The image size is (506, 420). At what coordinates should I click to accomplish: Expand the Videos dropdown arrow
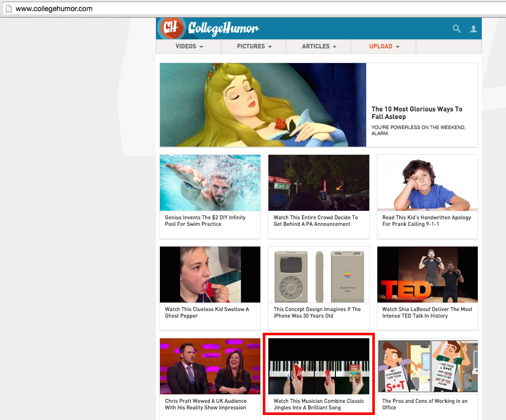click(x=201, y=47)
